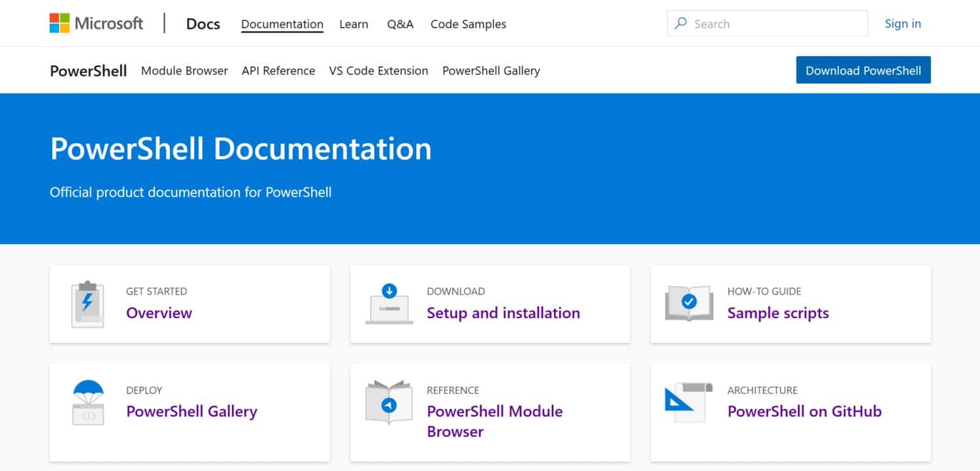Open the PowerShell on GitHub link
This screenshot has width=980, height=471.
coord(804,412)
